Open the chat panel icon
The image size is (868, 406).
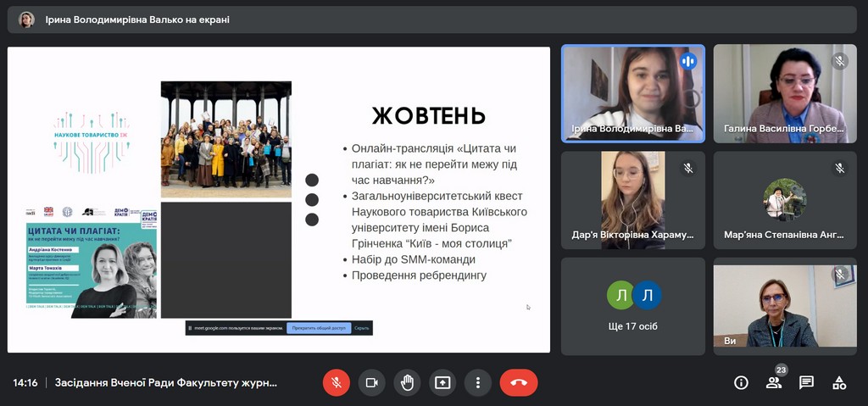(806, 382)
